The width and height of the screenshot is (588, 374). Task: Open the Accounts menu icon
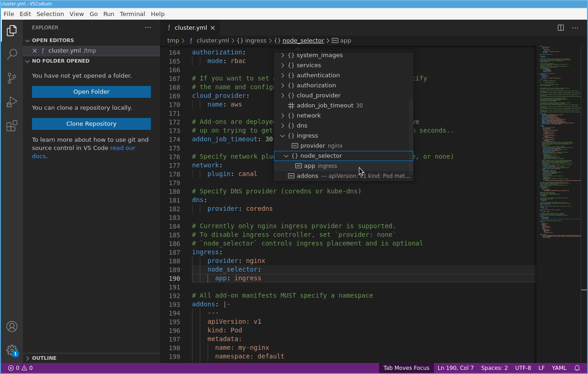click(12, 326)
